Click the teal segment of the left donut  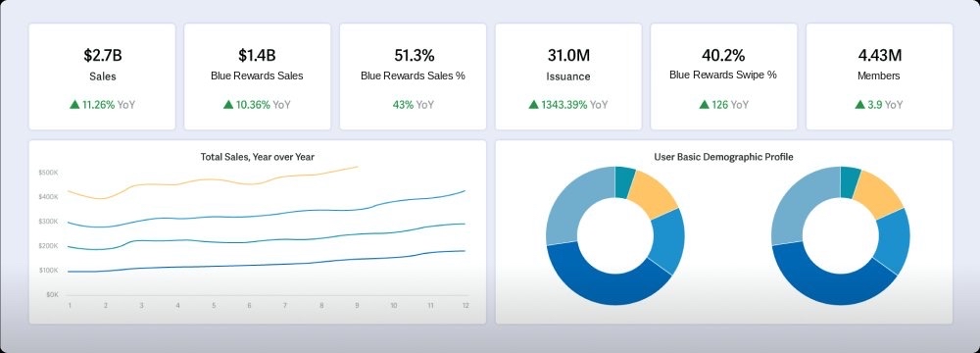tap(623, 181)
